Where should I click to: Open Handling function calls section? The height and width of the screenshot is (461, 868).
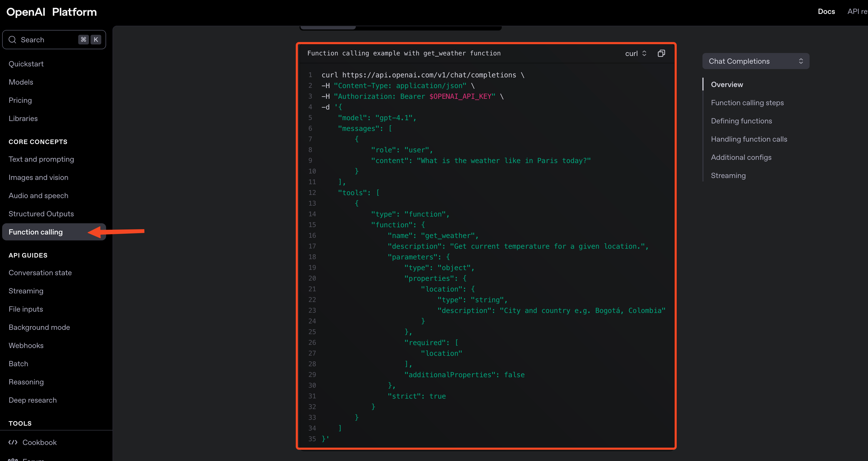click(749, 139)
